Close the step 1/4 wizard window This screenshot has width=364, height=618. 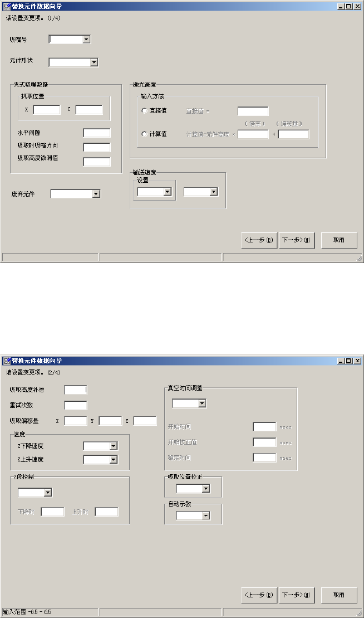click(x=357, y=6)
